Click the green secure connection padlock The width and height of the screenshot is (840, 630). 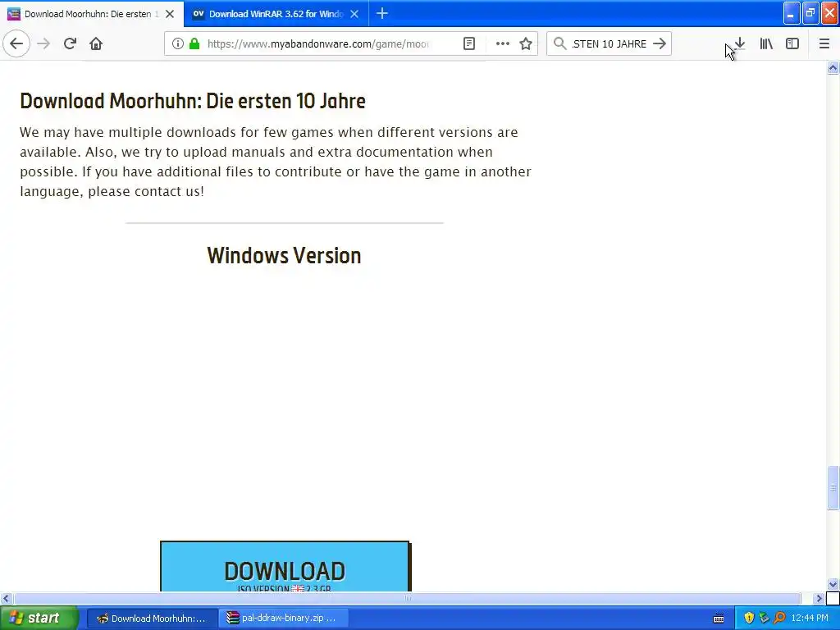click(x=194, y=43)
